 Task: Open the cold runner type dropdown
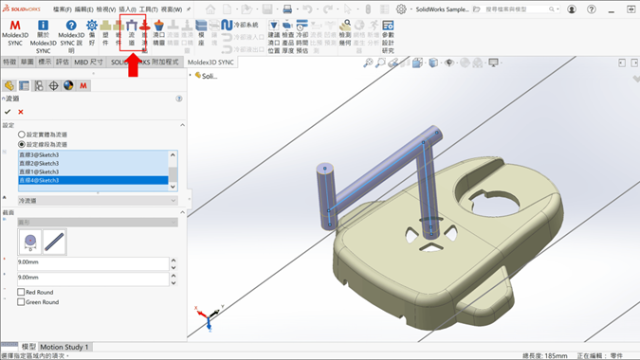click(x=98, y=201)
